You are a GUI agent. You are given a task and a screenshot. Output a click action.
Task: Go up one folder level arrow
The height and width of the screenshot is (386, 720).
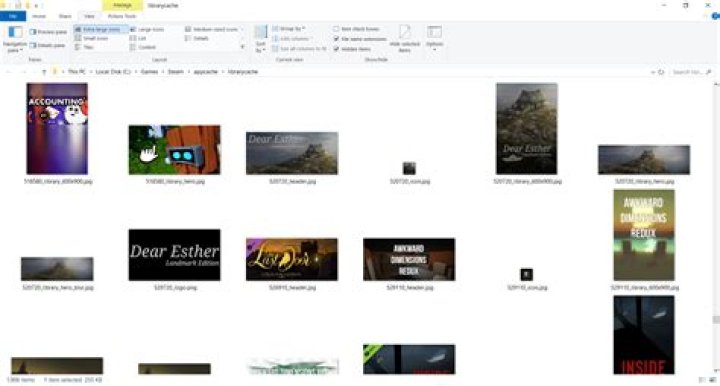pos(44,72)
